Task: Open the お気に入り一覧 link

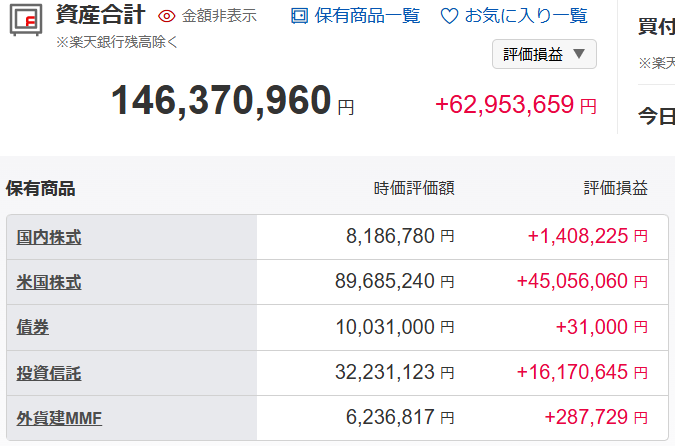Action: point(526,16)
